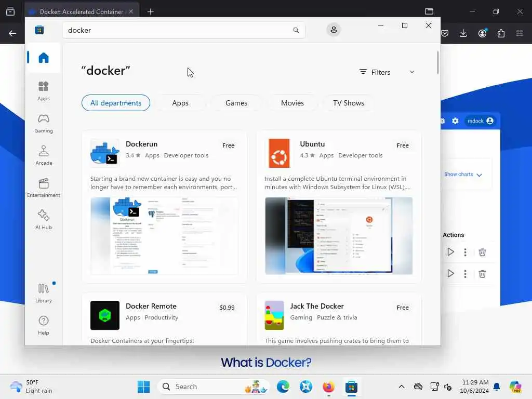Open the notifications bell icon
The image size is (532, 399).
tap(497, 387)
